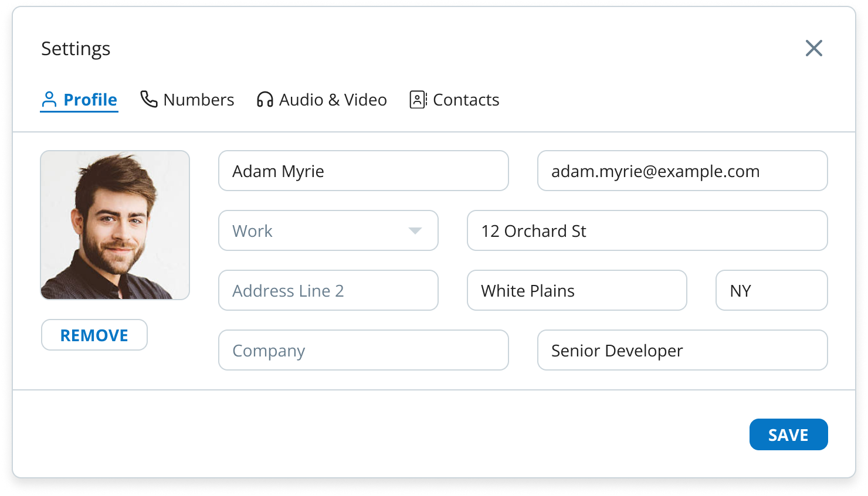Image resolution: width=868 pixels, height=496 pixels.
Task: Click the blue SAVE button
Action: point(788,434)
